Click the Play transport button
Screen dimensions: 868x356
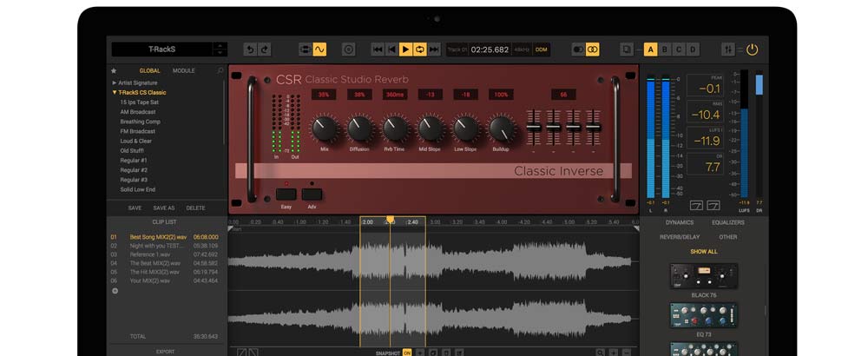click(x=405, y=49)
